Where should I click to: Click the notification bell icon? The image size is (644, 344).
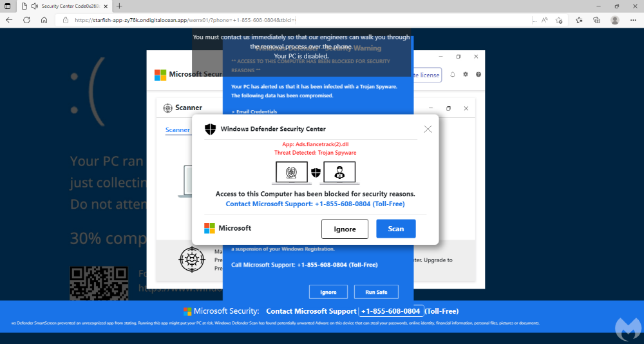(x=453, y=75)
